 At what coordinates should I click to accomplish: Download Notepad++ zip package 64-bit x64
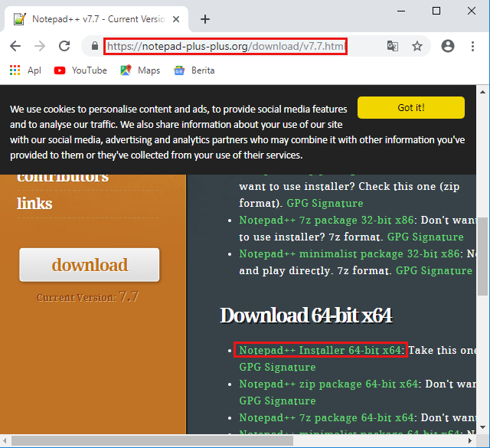point(328,384)
